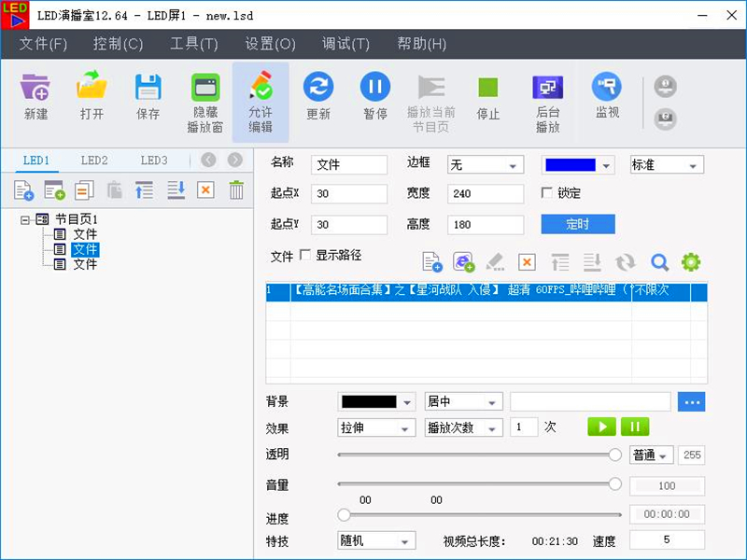Viewport: 747px width, 560px height.
Task: Switch to the LED2 tab
Action: click(x=93, y=160)
